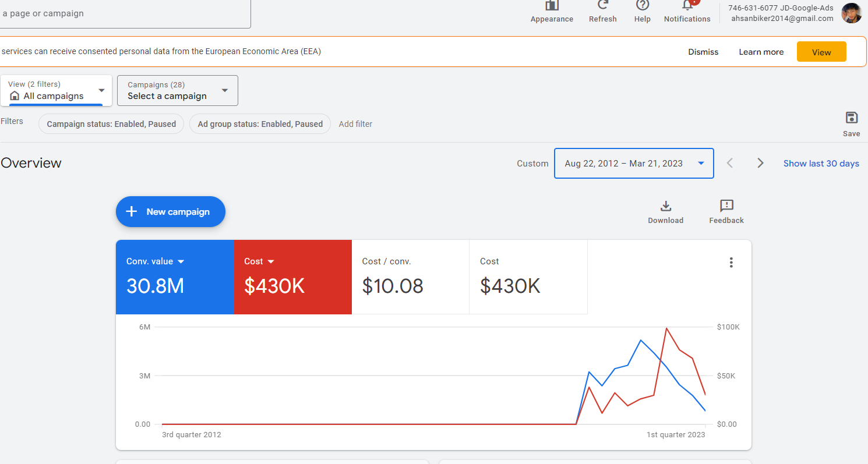Click the Overview page heading
Viewport: 868px width, 464px height.
click(31, 163)
